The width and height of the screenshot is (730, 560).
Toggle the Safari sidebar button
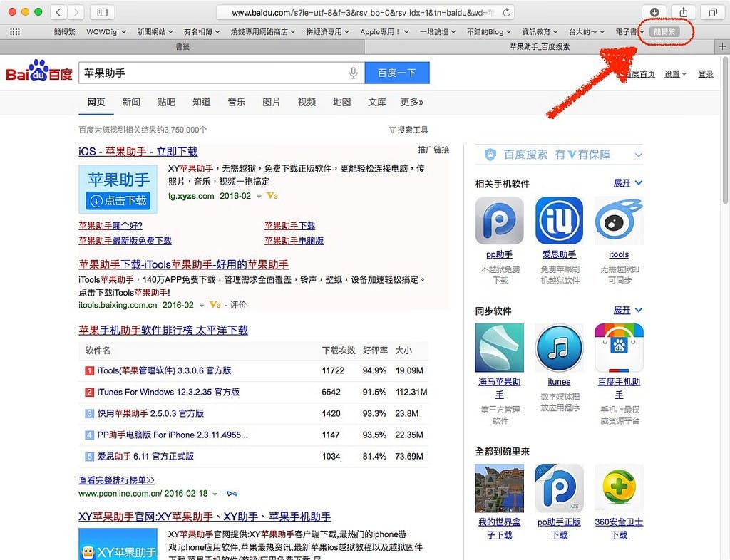[x=102, y=13]
